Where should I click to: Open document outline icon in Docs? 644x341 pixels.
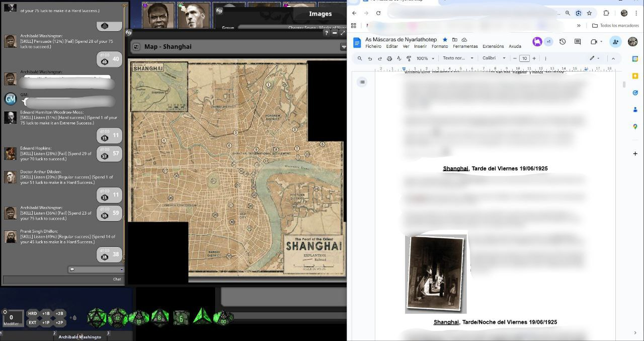point(362,82)
